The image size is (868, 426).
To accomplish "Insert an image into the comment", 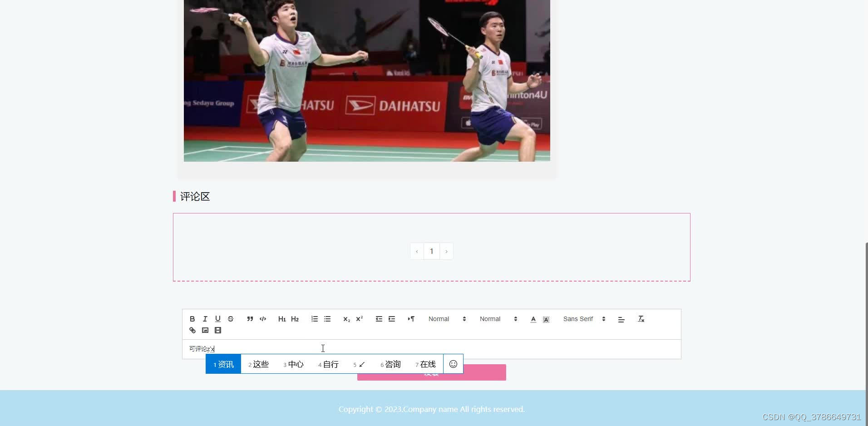I will pyautogui.click(x=205, y=330).
